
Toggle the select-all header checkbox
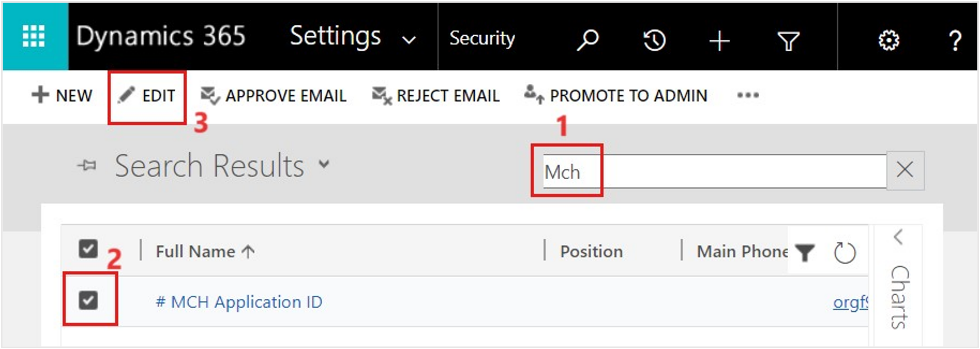point(88,249)
